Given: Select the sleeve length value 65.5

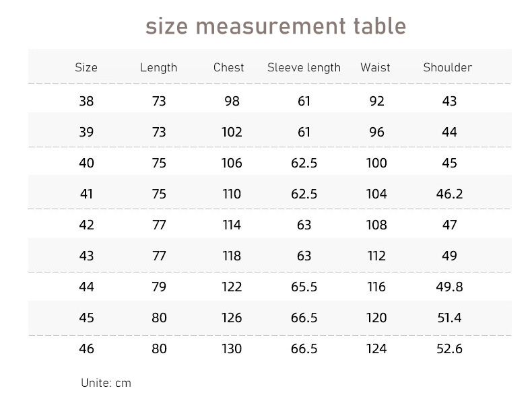Looking at the screenshot, I should coord(304,287).
